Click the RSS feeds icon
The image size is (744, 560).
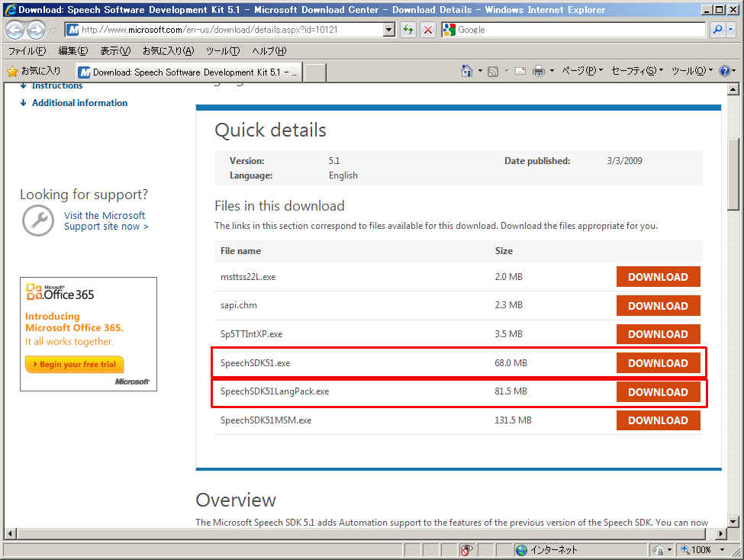click(x=493, y=71)
